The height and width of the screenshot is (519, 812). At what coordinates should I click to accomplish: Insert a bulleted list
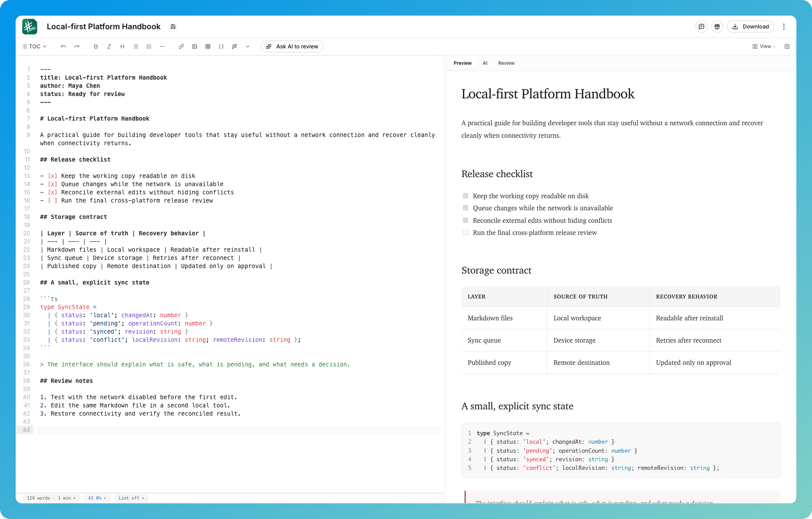coord(135,46)
